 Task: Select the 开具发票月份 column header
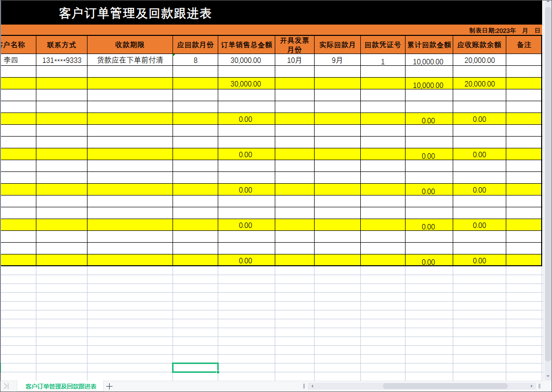pyautogui.click(x=294, y=45)
